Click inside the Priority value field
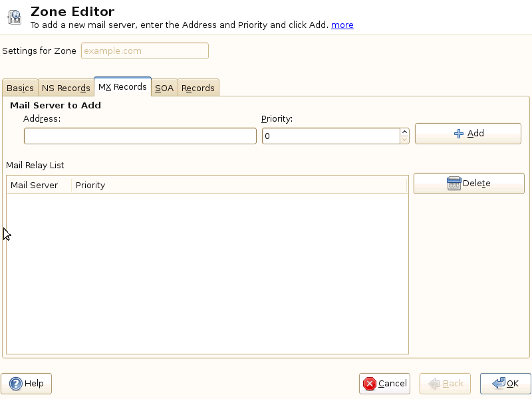 pos(330,136)
